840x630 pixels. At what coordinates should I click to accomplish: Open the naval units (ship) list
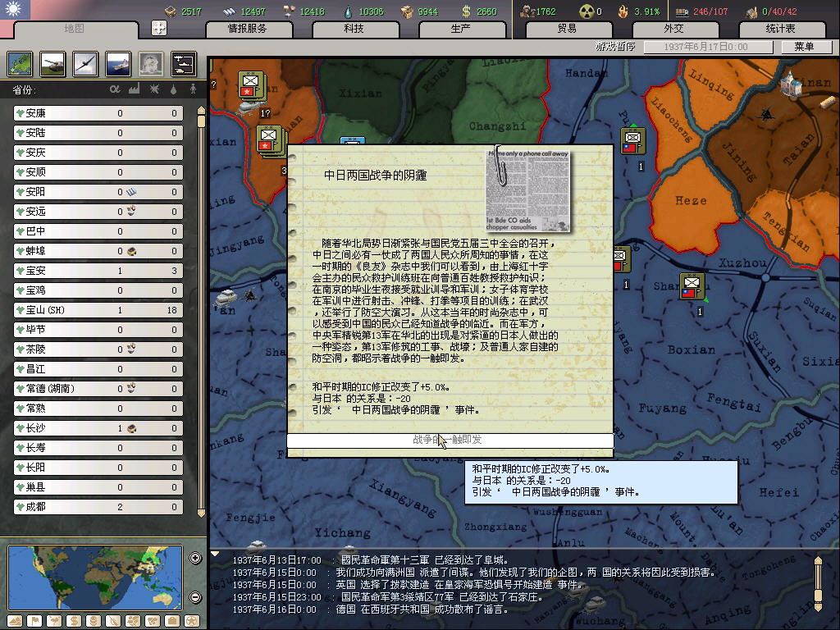point(118,64)
